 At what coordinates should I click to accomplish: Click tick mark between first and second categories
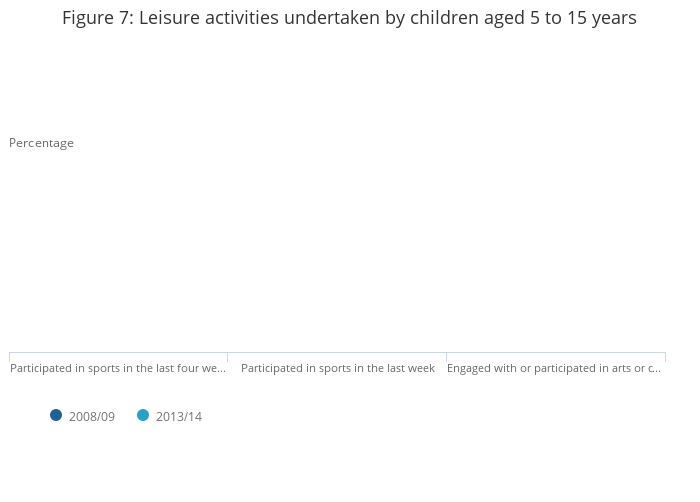228,357
